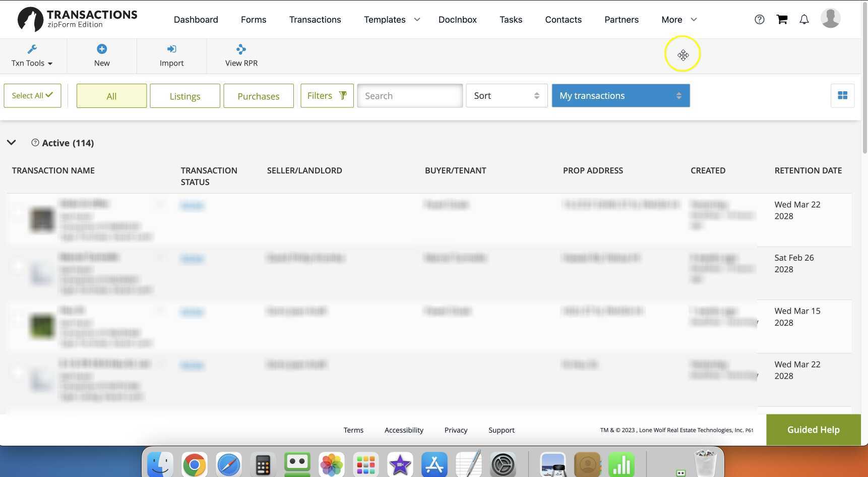Open the Filters button
This screenshot has height=477, width=868.
pos(327,96)
